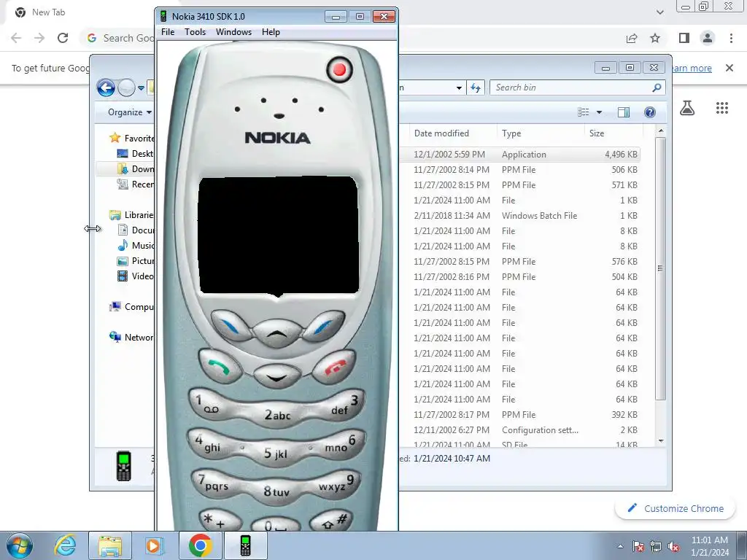
Task: Open Google apps grid icon
Action: [x=722, y=108]
